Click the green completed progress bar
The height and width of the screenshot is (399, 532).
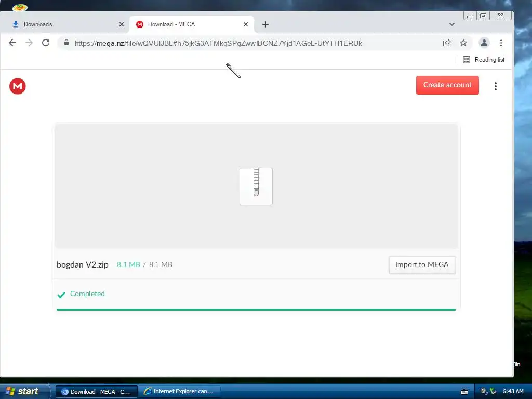256,310
